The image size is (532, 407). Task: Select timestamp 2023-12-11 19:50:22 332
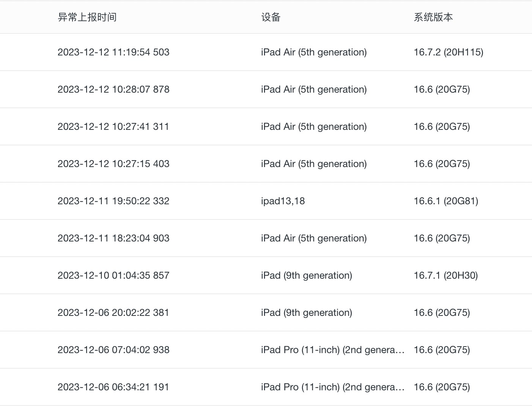113,201
